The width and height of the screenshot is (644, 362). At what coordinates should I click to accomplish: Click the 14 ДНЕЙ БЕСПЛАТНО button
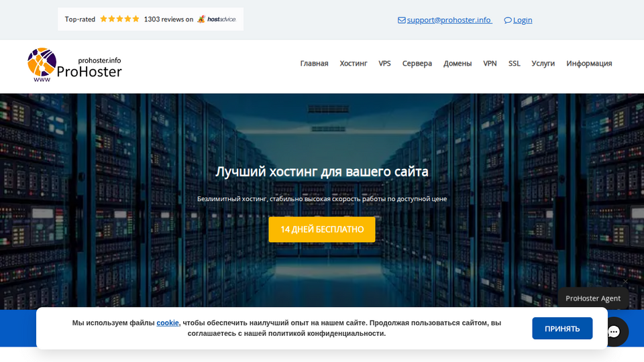tap(322, 229)
